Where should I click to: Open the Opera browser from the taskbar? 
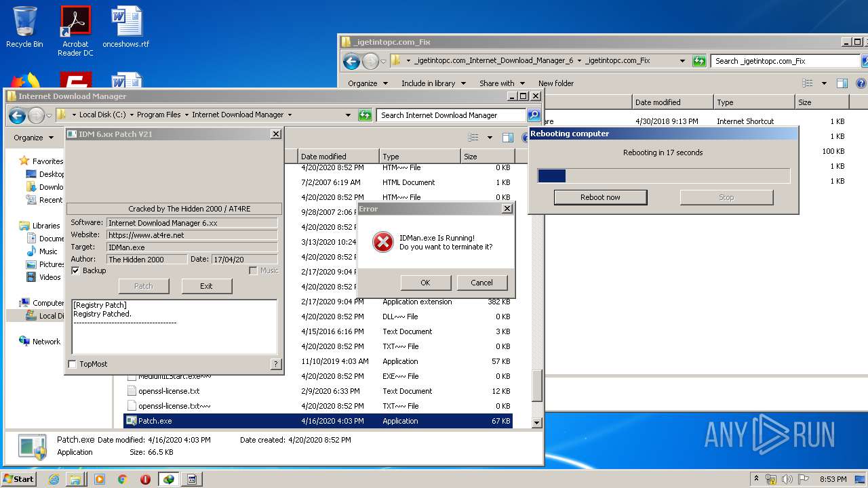tap(145, 479)
